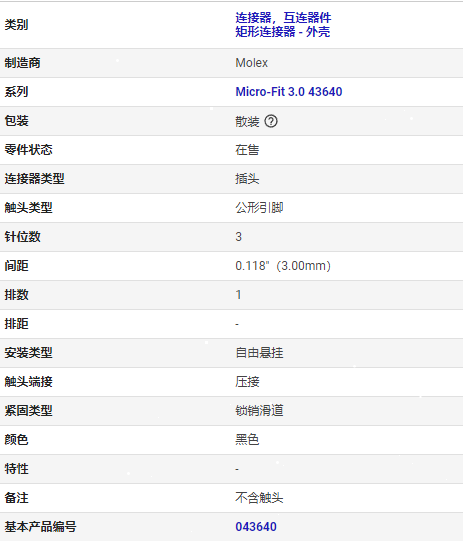Click the 压接 contact termination value
The height and width of the screenshot is (541, 463).
tap(247, 382)
